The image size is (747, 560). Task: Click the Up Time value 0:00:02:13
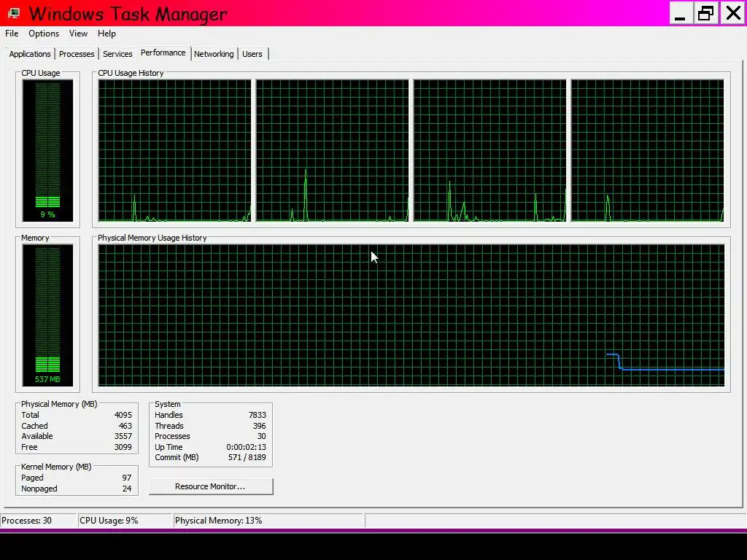tap(247, 447)
